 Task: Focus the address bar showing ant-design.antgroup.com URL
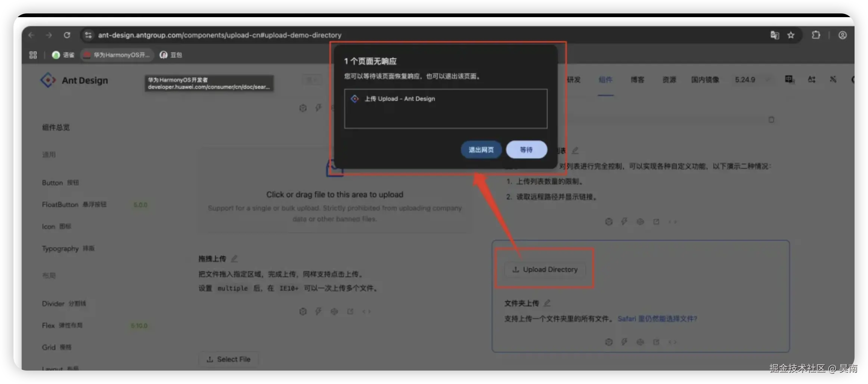pos(220,35)
